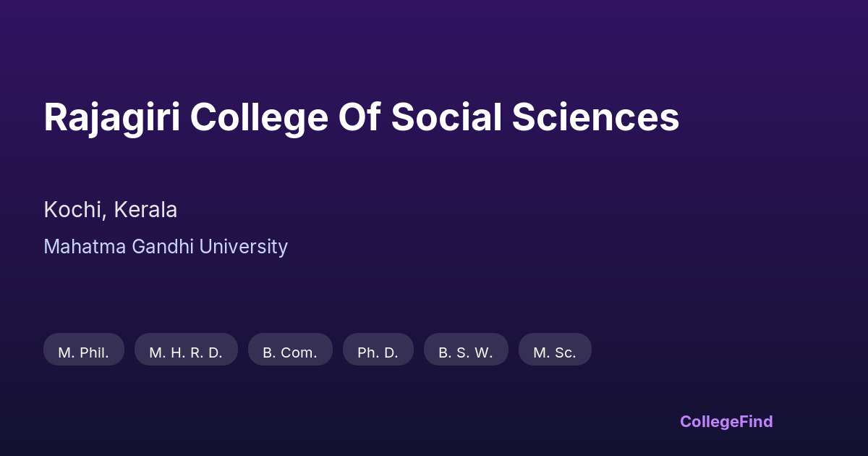Click the word Gandhi in the affiliation line

[163, 247]
